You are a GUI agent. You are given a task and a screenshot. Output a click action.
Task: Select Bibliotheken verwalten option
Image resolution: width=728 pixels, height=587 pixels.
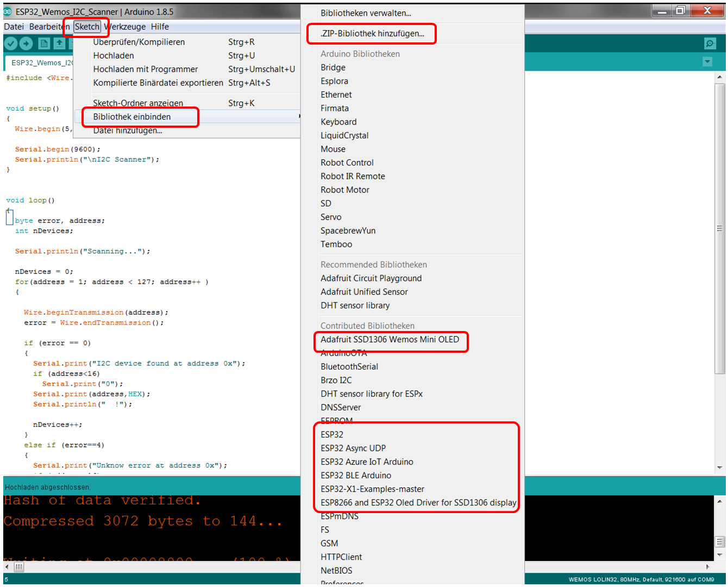click(x=366, y=13)
